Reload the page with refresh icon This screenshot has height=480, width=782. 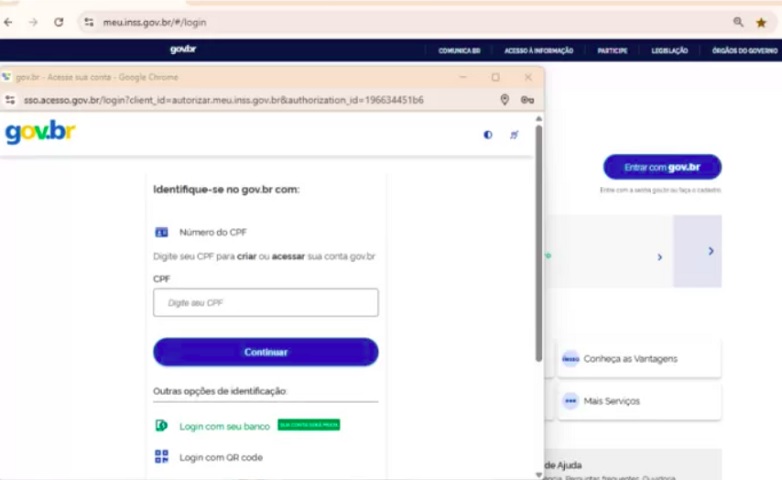[x=59, y=22]
